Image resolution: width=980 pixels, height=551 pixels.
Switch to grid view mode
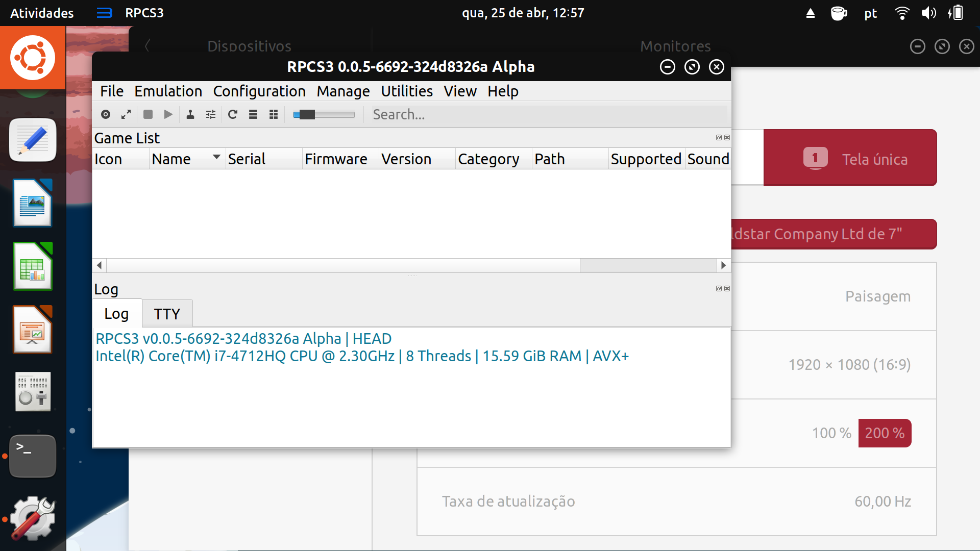coord(274,114)
